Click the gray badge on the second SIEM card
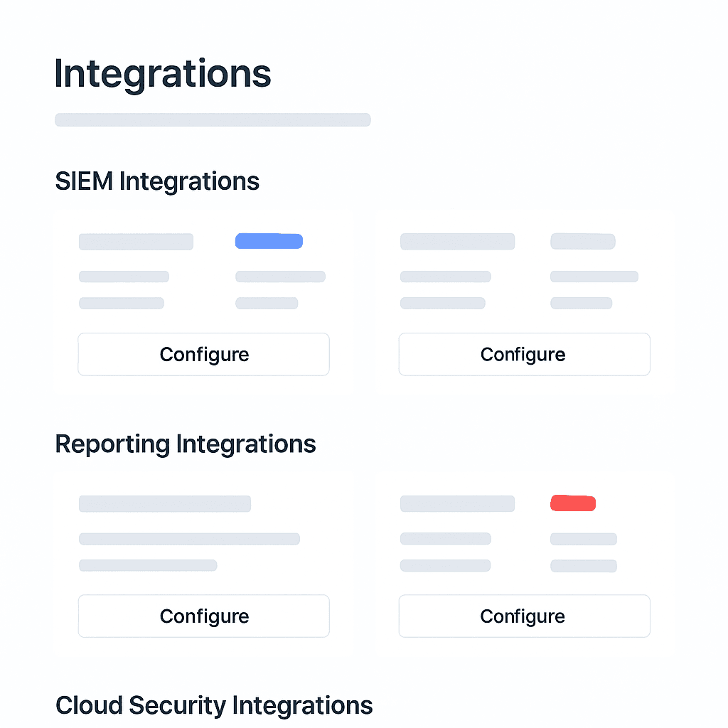The image size is (728, 728). point(583,241)
